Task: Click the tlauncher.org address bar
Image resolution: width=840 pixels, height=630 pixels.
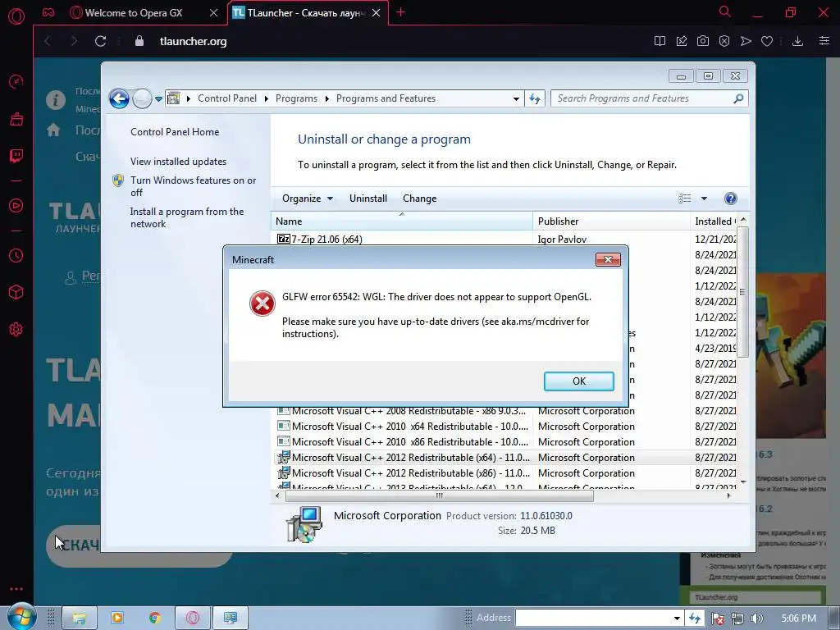Action: coord(193,41)
